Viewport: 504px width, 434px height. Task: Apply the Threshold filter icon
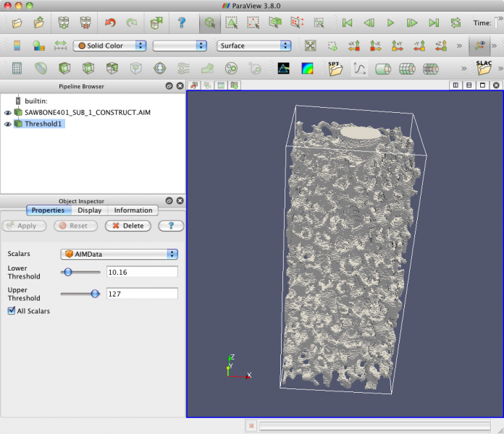[x=112, y=69]
